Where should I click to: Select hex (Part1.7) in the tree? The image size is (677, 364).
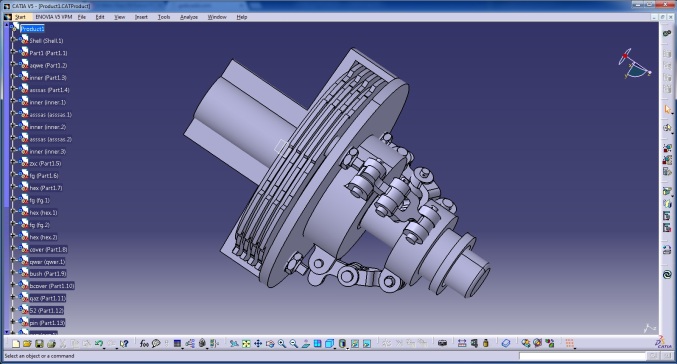click(x=46, y=188)
